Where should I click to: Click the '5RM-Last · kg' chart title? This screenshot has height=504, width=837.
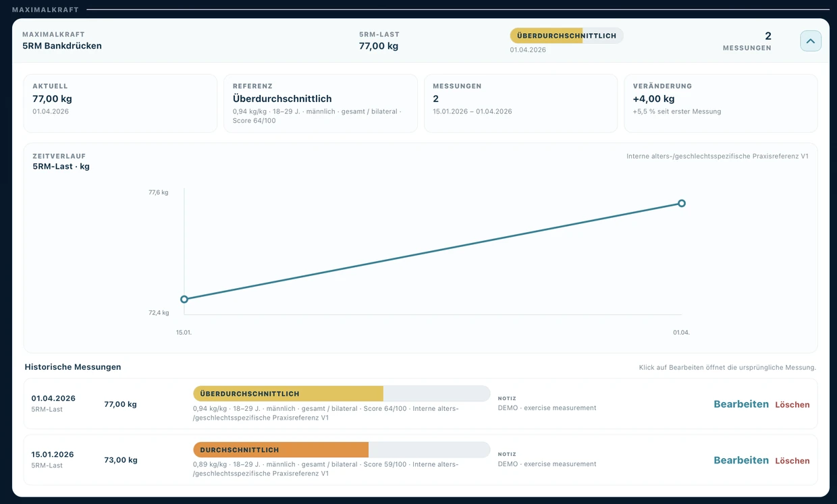click(61, 166)
